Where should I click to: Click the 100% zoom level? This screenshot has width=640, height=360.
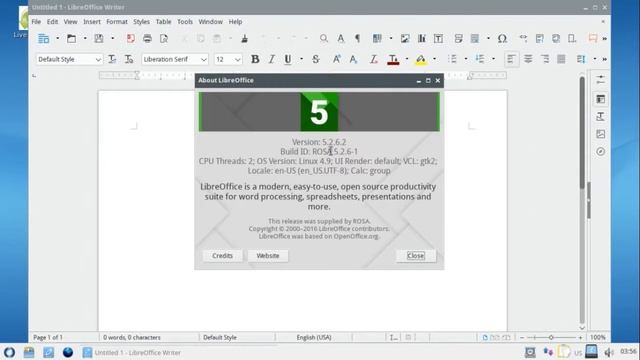tap(598, 338)
